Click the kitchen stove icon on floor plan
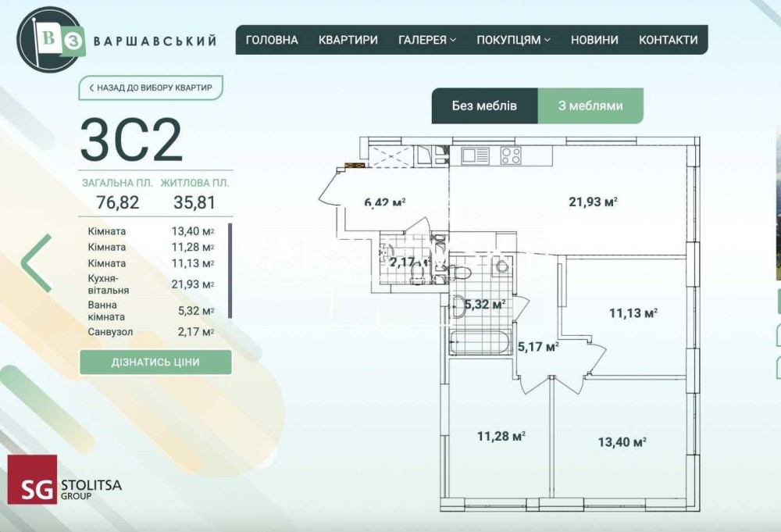The image size is (781, 532). point(510,155)
